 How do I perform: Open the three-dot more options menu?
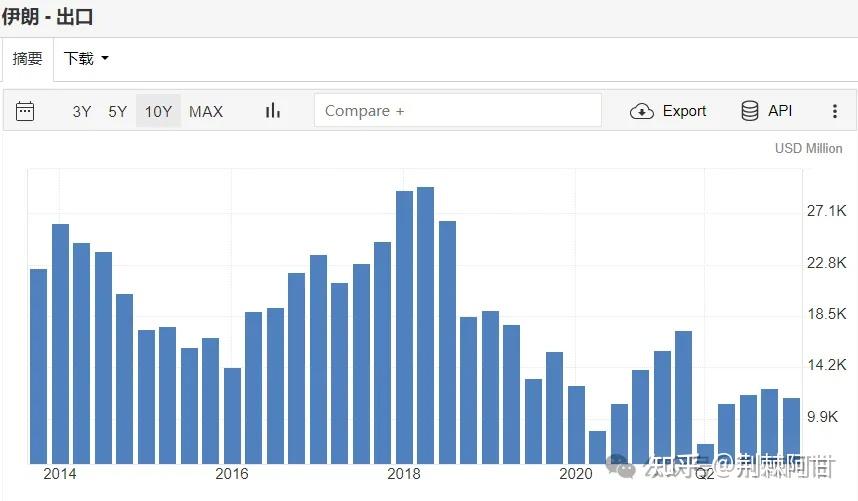[834, 111]
